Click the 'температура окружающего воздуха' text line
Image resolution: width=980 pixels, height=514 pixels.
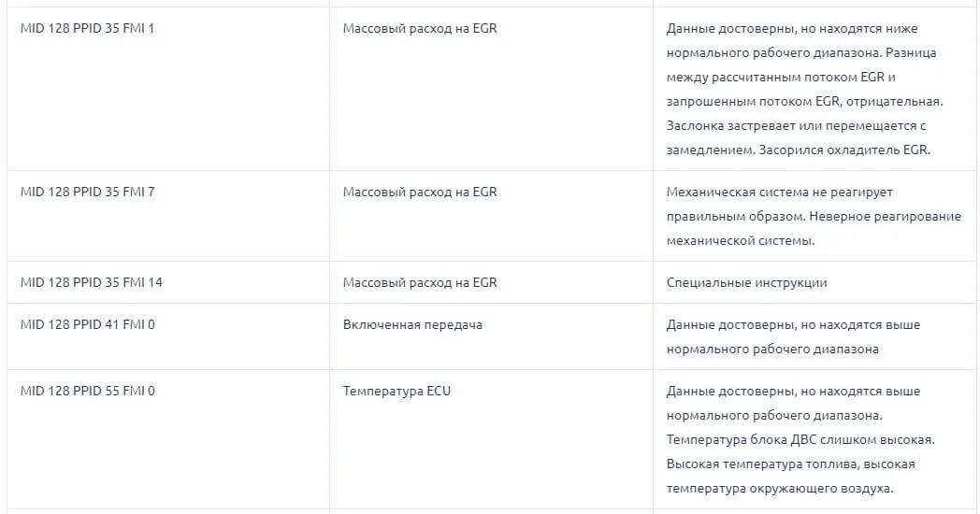pyautogui.click(x=779, y=488)
